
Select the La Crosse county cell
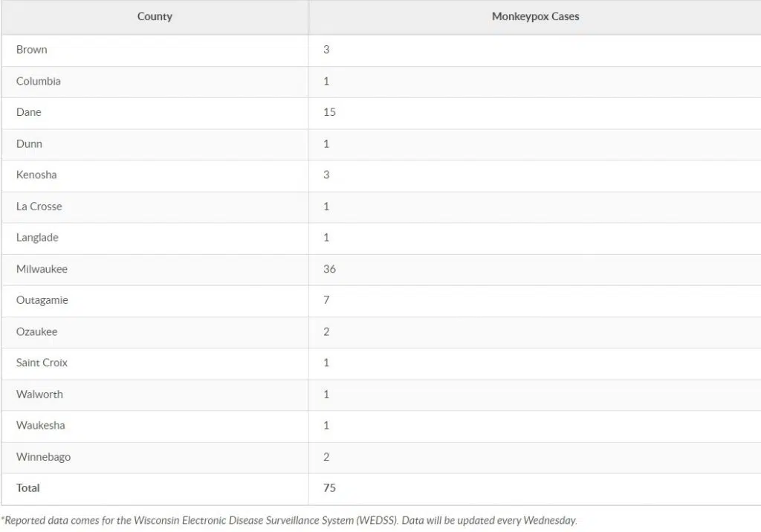pos(39,207)
